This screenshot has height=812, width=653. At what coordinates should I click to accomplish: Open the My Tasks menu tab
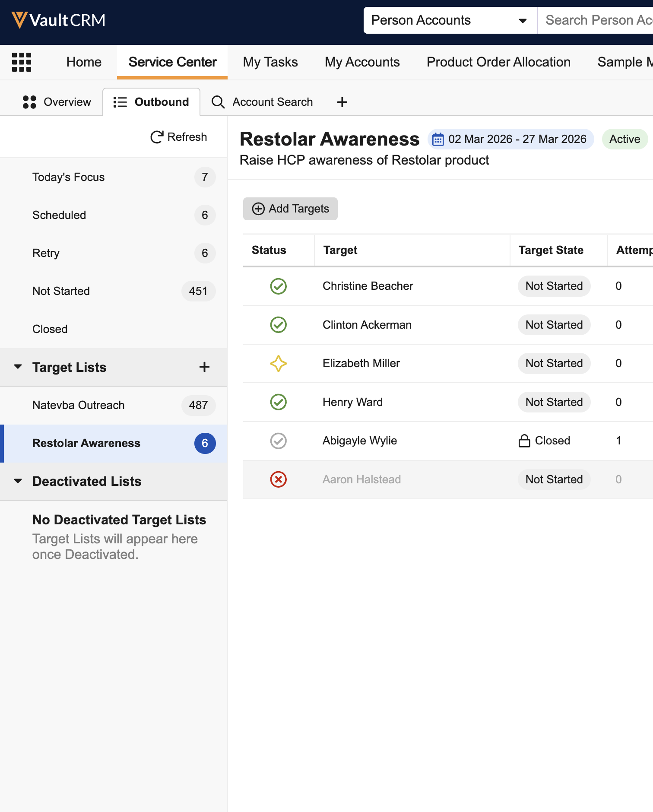(x=270, y=62)
